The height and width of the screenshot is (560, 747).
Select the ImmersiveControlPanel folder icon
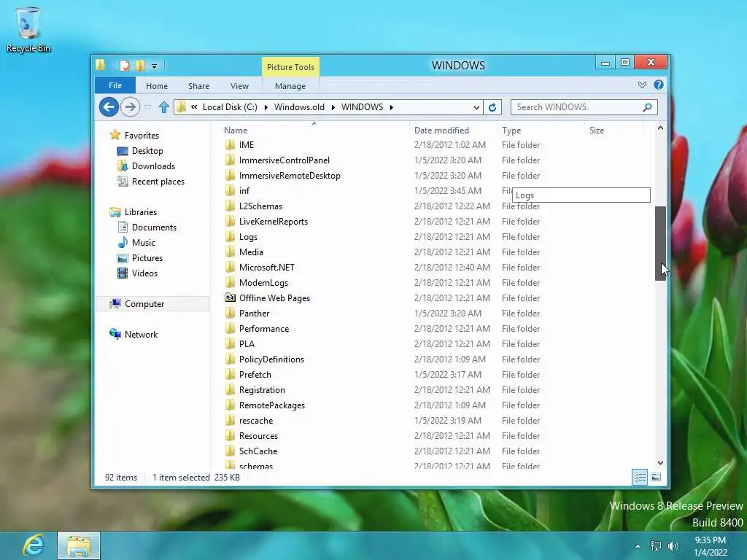click(230, 160)
